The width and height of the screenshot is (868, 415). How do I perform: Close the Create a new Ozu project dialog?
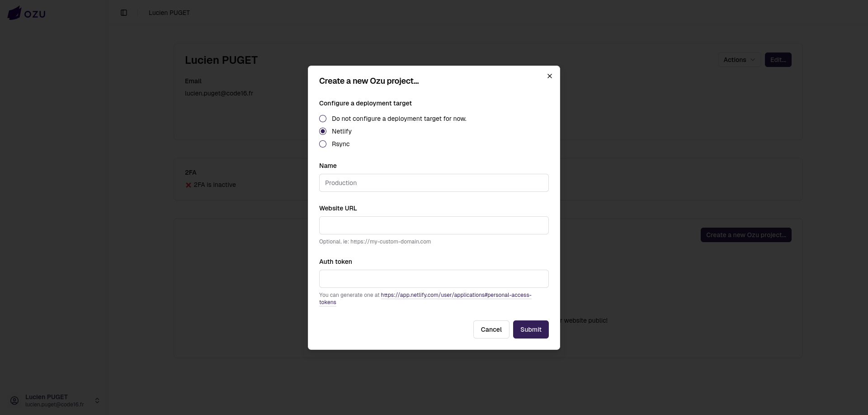tap(549, 76)
